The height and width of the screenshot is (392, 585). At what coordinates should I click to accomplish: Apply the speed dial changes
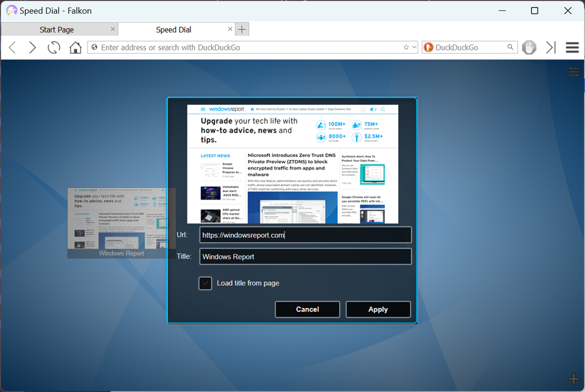378,310
